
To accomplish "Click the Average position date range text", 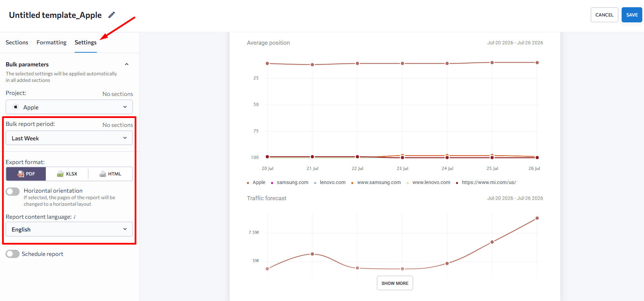I will (515, 43).
